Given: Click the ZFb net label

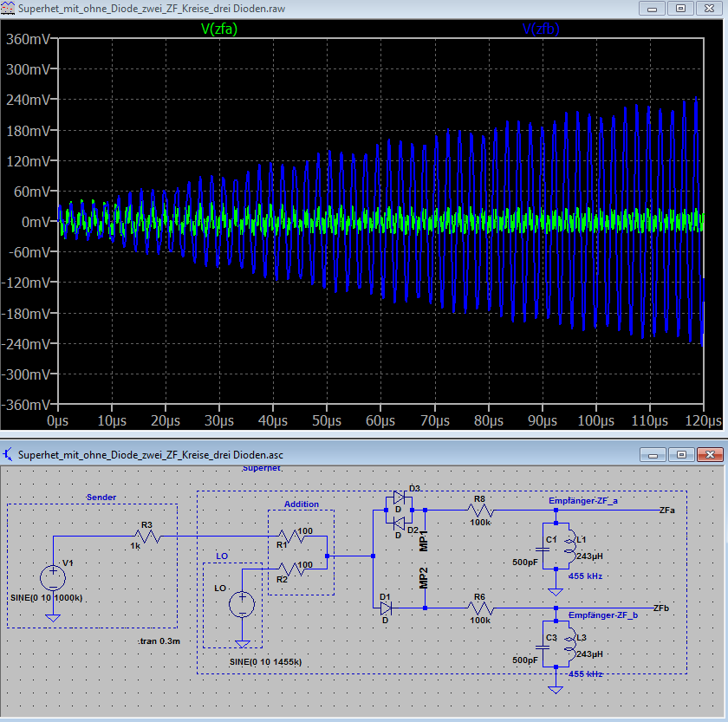Looking at the screenshot, I should 661,608.
